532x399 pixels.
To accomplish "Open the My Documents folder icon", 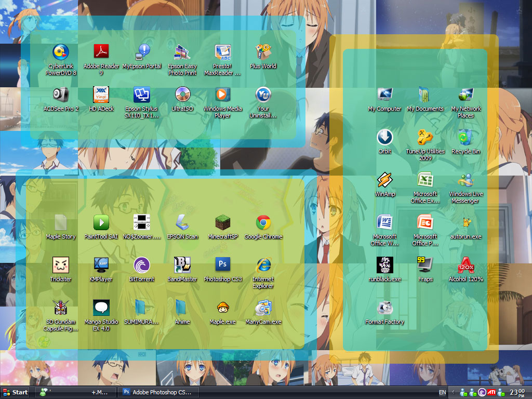I will (425, 95).
